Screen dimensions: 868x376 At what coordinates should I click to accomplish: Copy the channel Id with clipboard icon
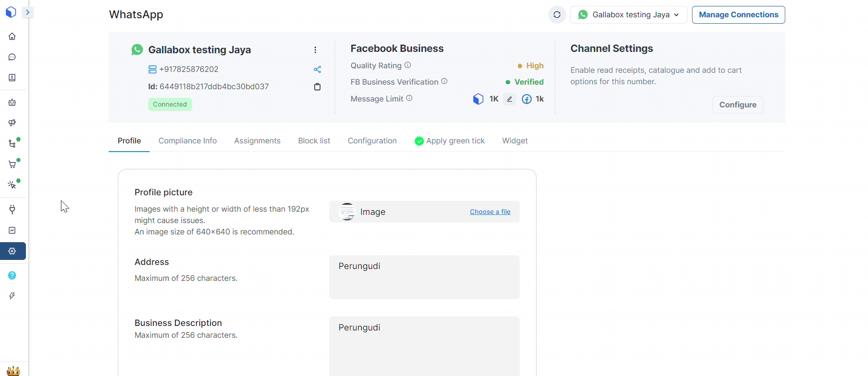point(317,87)
